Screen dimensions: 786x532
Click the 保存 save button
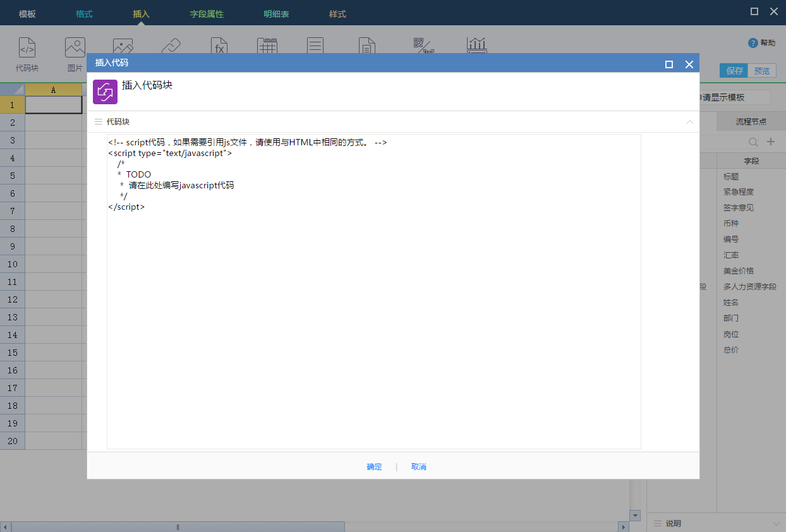point(734,71)
